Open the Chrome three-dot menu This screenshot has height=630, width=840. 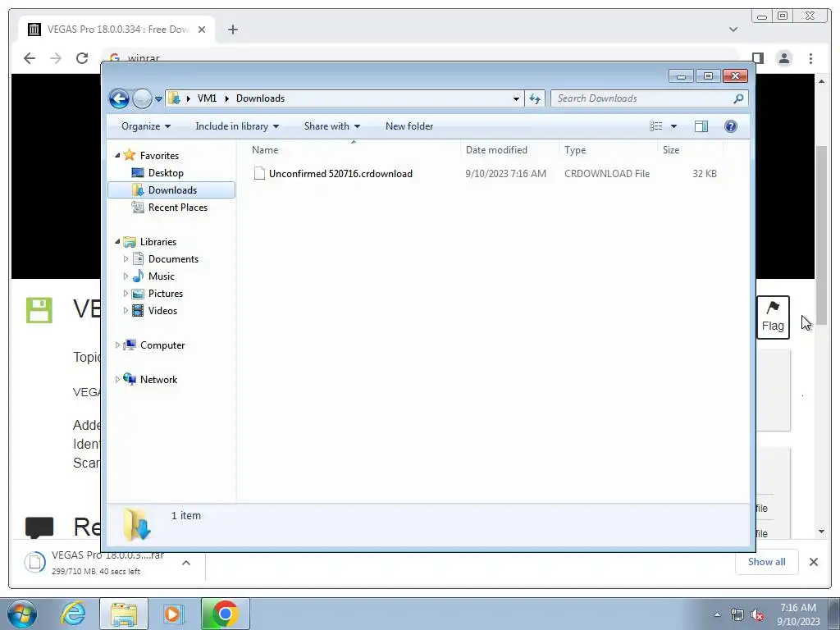[x=811, y=58]
